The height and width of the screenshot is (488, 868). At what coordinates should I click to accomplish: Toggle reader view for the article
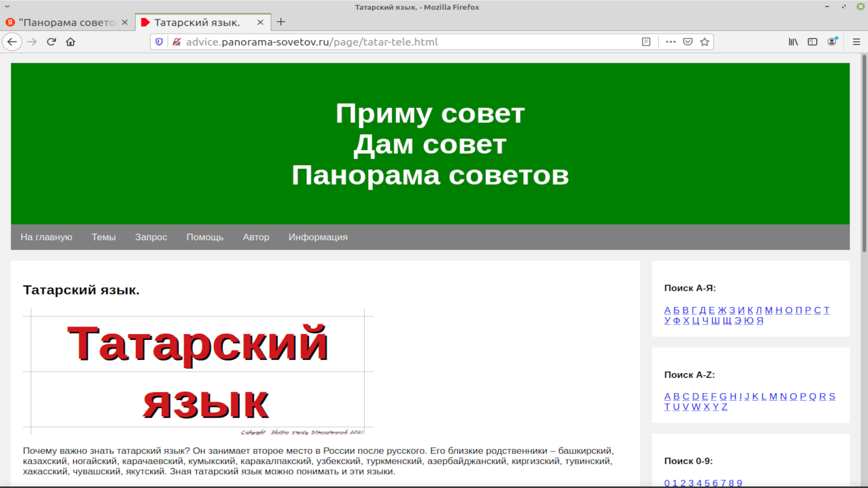tap(646, 42)
